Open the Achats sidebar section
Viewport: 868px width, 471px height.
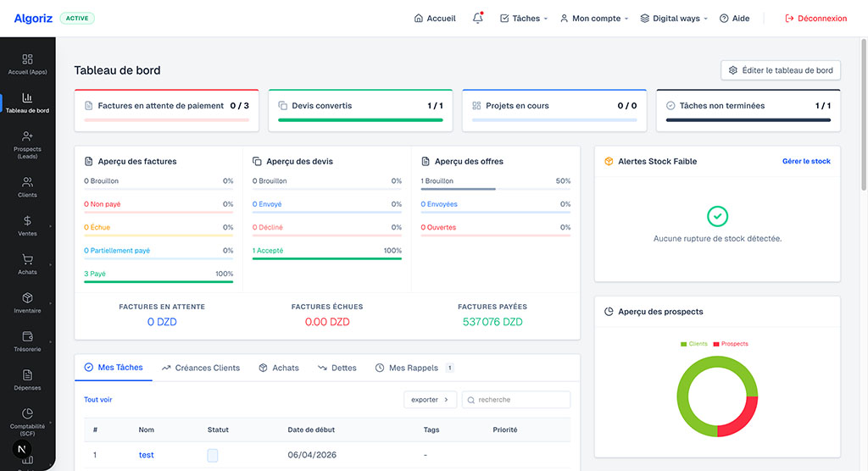click(27, 264)
